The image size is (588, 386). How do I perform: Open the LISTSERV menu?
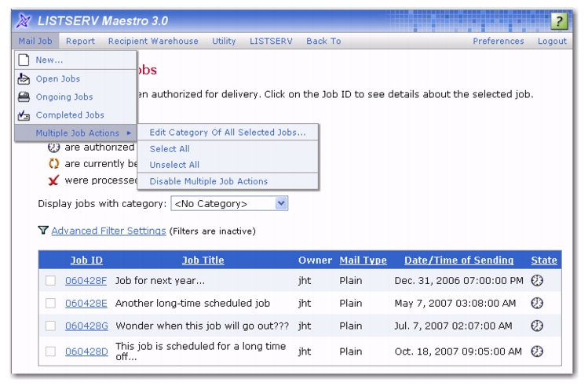click(x=271, y=41)
